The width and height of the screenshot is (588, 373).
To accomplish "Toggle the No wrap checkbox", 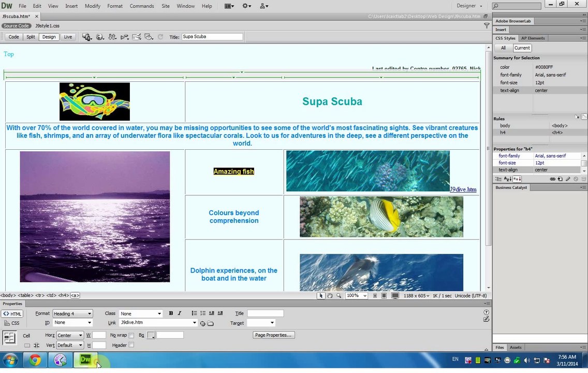I will click(131, 335).
